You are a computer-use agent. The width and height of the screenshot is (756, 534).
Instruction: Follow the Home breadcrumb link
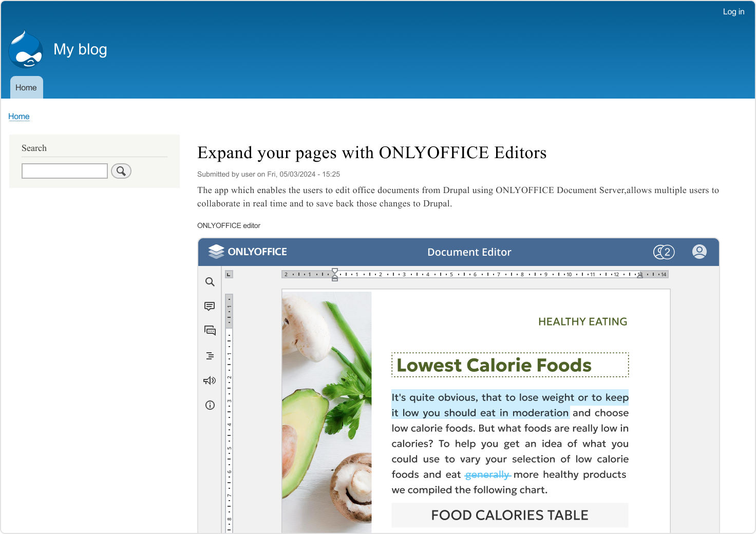19,117
